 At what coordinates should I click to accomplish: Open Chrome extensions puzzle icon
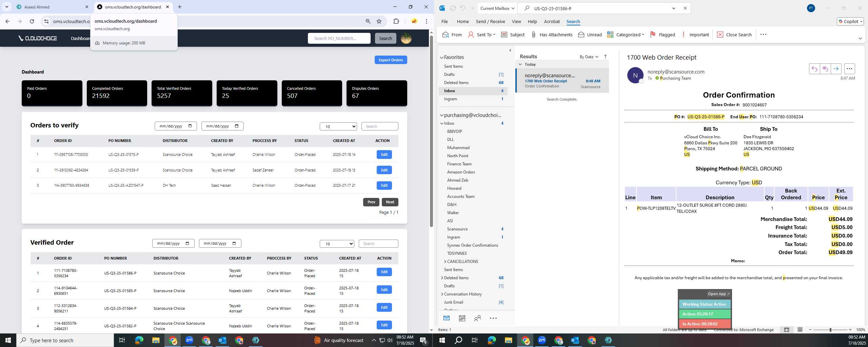point(396,21)
